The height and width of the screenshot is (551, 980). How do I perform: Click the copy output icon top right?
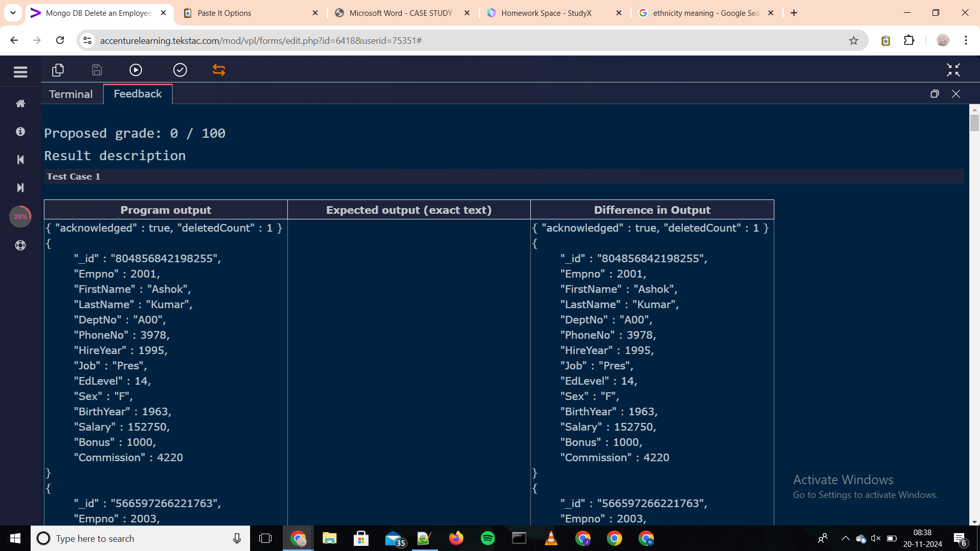(936, 93)
